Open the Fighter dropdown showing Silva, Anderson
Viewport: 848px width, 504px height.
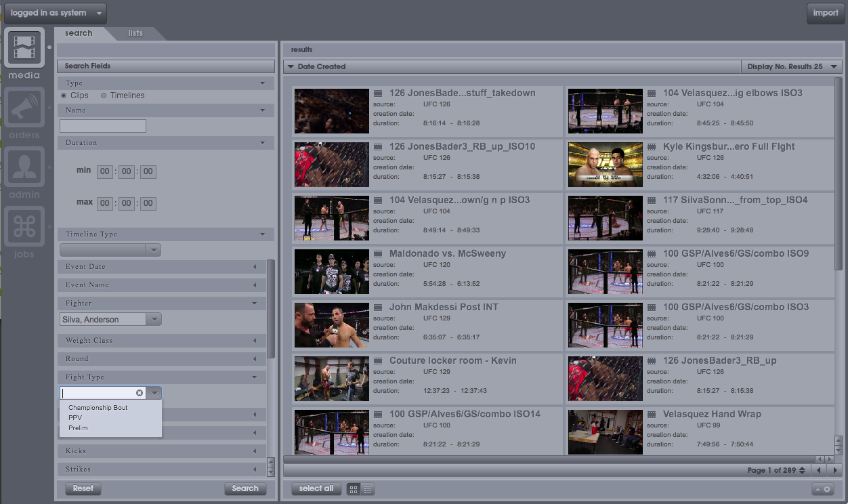(154, 320)
